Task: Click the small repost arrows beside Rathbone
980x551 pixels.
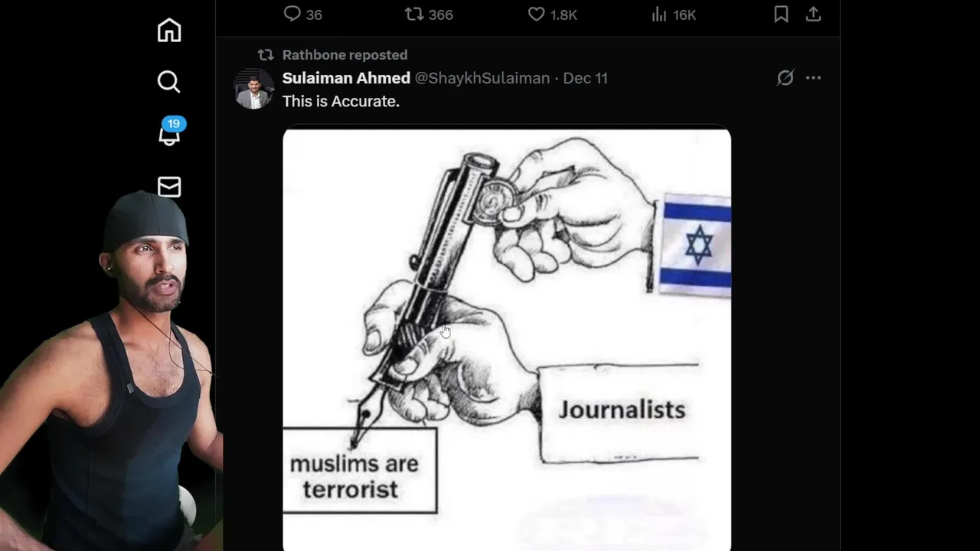Action: 266,55
